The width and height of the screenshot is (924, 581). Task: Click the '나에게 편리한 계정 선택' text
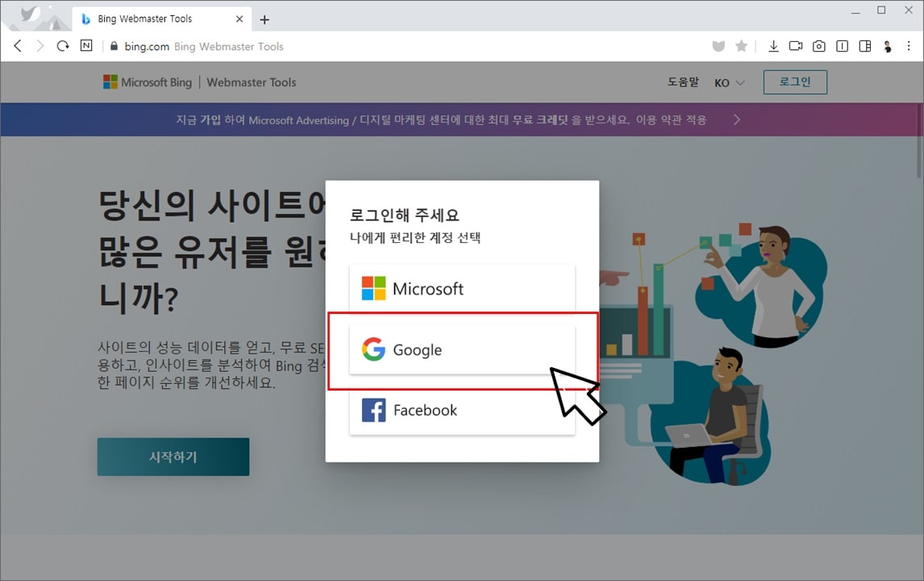tap(415, 238)
